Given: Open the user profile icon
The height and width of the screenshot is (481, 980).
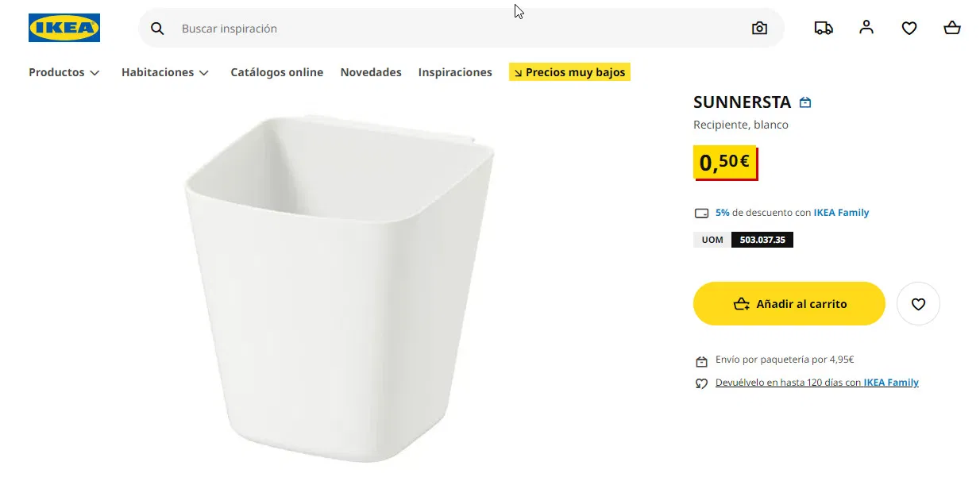Looking at the screenshot, I should pos(866,27).
